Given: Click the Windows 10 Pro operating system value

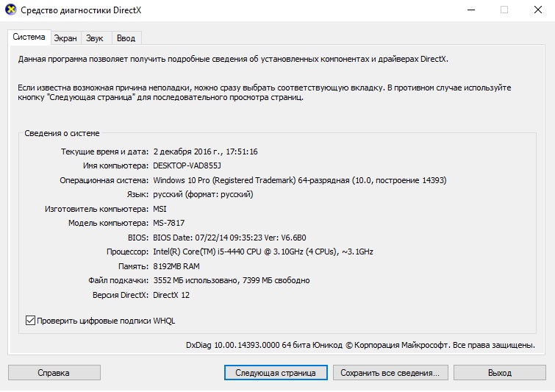Looking at the screenshot, I should pyautogui.click(x=299, y=180).
